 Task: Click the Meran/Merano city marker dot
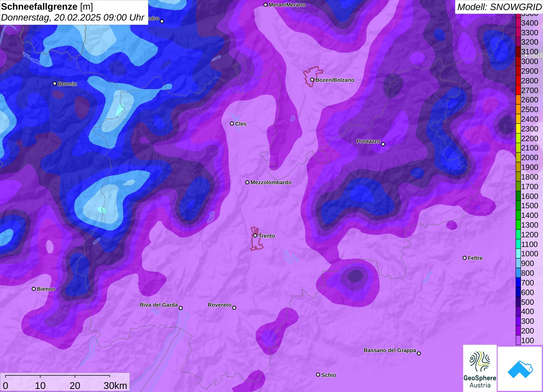[x=265, y=5]
